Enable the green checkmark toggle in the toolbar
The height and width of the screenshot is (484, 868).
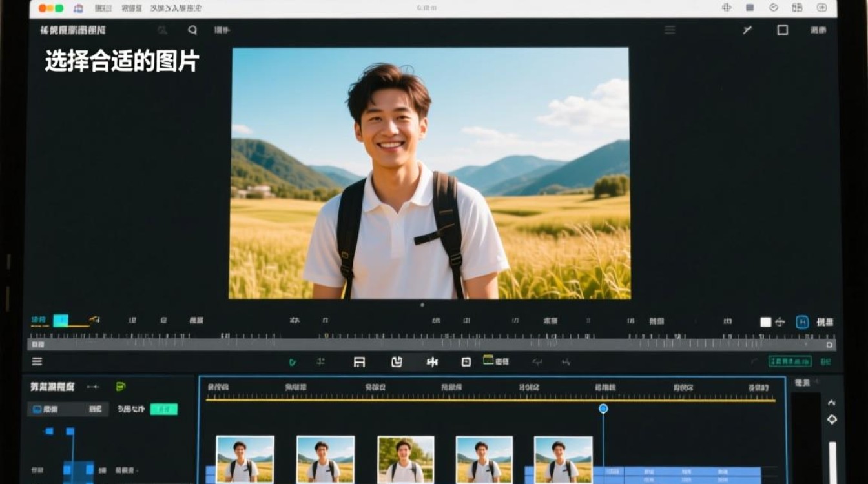pos(292,361)
